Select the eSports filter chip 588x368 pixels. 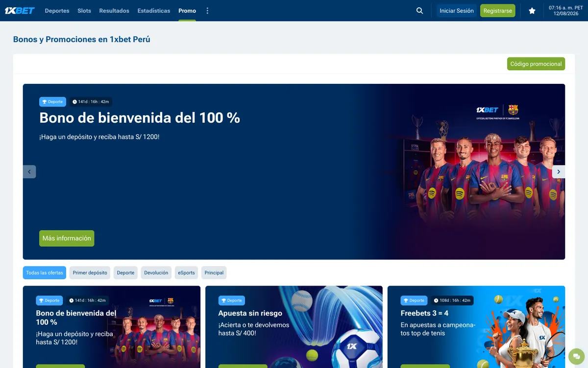click(x=186, y=273)
